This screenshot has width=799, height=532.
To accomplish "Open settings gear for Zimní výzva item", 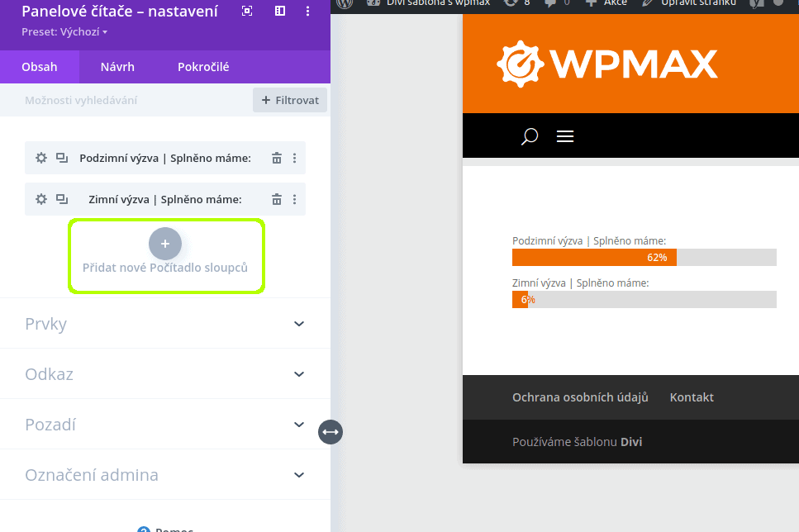I will (x=41, y=199).
